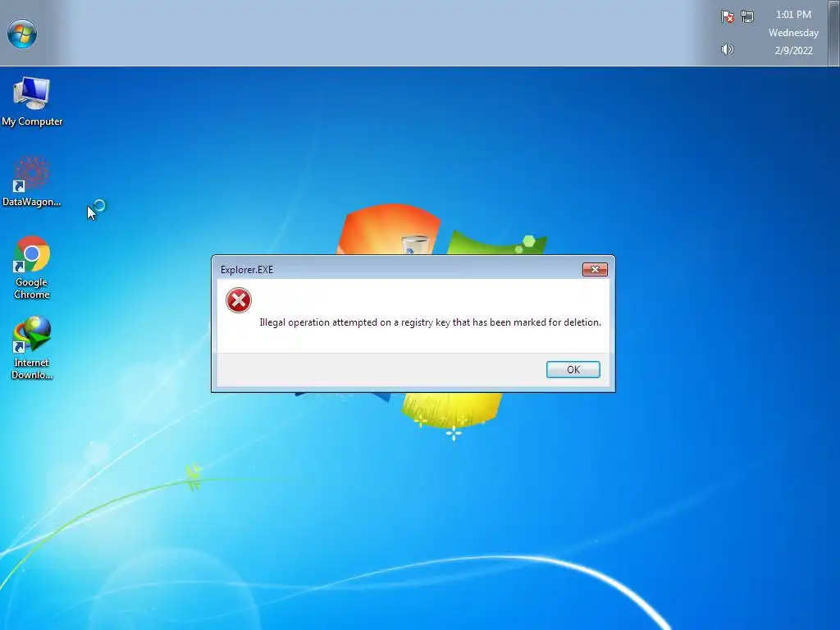The width and height of the screenshot is (840, 630).
Task: Select the Recycle Bin icon behind dialog
Action: [x=415, y=245]
